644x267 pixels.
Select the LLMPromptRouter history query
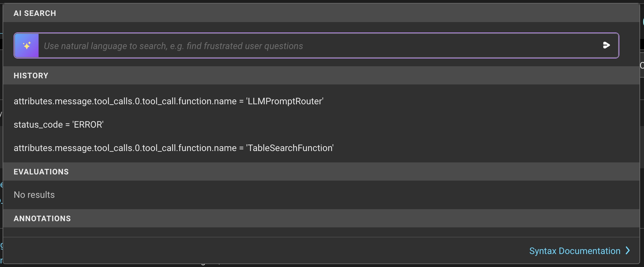coord(168,101)
